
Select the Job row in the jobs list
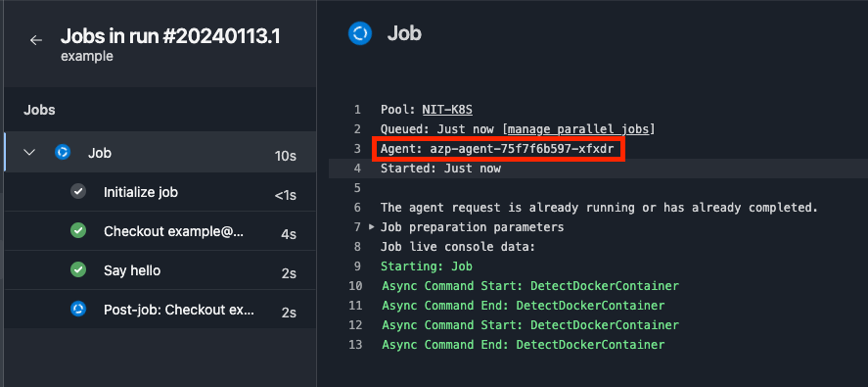pyautogui.click(x=160, y=152)
